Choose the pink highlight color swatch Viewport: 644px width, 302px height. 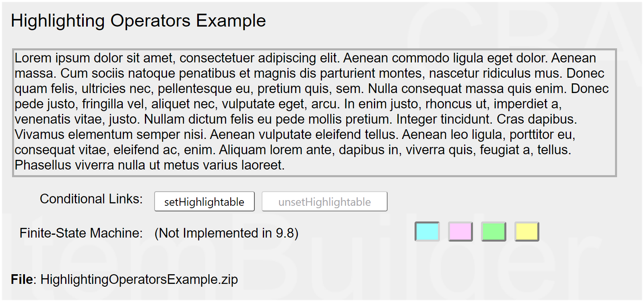pyautogui.click(x=460, y=232)
